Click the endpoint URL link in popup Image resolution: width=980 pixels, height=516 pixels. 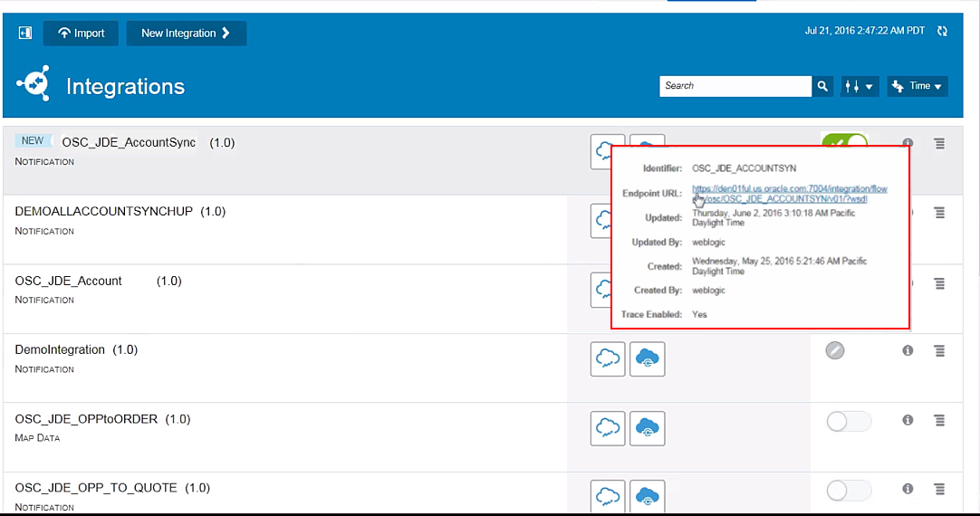[x=789, y=194]
